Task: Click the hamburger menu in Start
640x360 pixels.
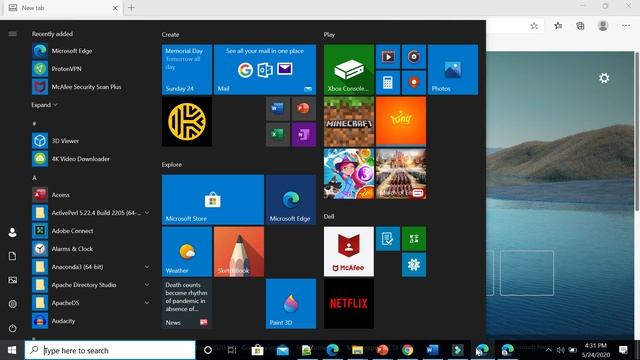Action: coord(12,33)
